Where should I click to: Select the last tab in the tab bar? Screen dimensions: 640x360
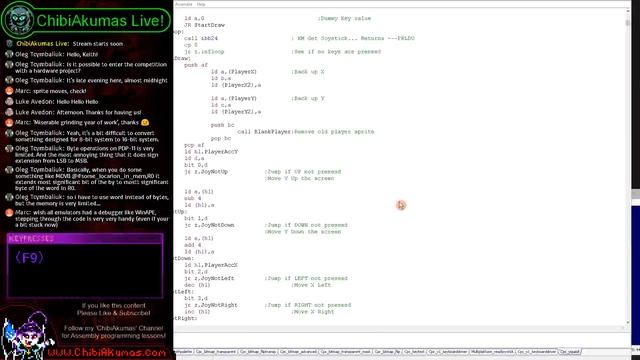tap(569, 351)
